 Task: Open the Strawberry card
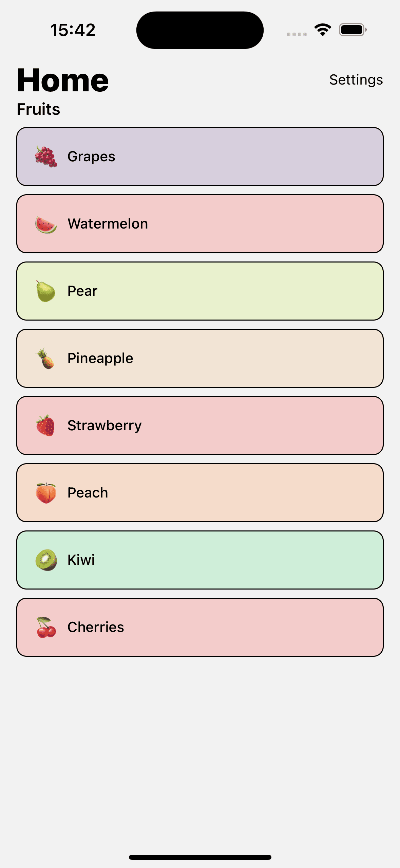click(200, 426)
